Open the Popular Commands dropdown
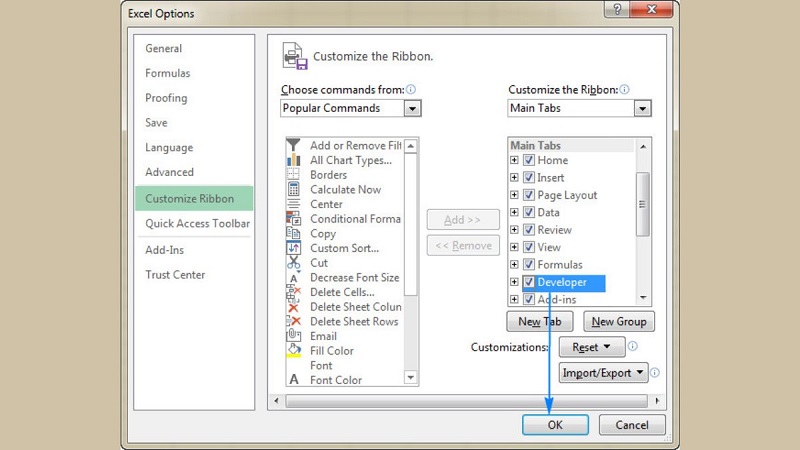The height and width of the screenshot is (450, 800). click(412, 108)
